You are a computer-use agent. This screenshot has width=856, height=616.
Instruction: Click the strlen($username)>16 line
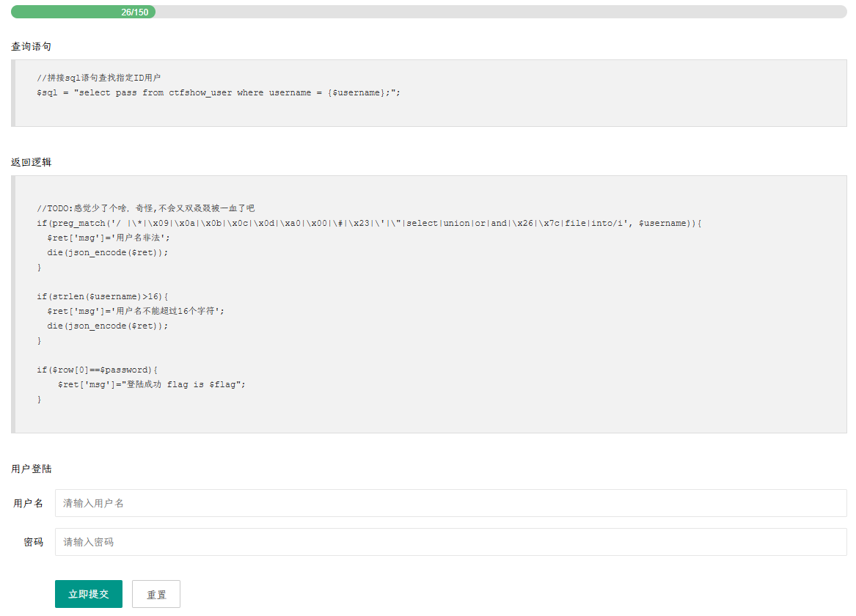click(x=103, y=297)
